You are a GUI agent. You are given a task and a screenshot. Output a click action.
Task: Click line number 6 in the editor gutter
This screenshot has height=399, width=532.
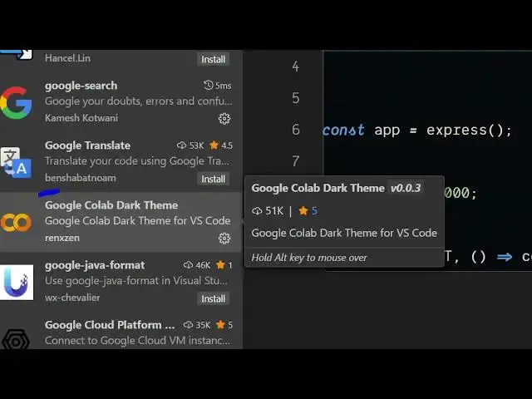[296, 130]
